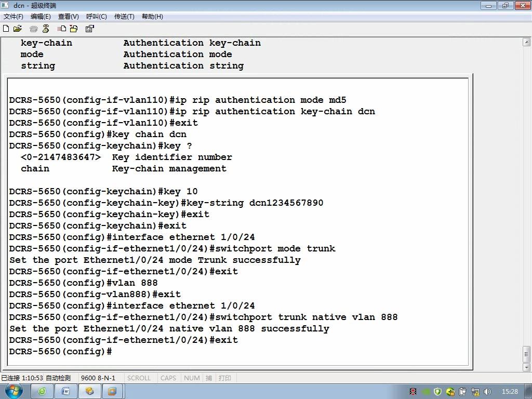Click the 'key-string dcn1234567890' command text
The image size is (532, 399).
pos(255,203)
